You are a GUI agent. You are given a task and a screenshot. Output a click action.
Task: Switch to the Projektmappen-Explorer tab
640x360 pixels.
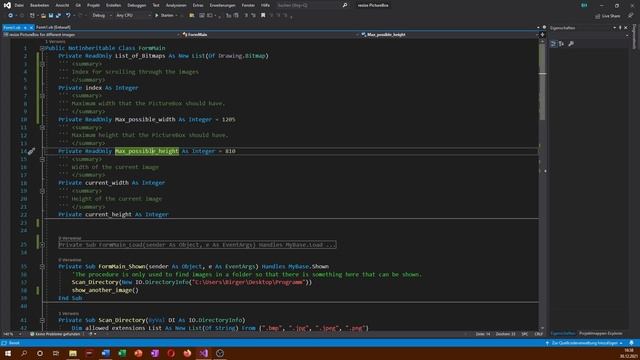(600, 333)
